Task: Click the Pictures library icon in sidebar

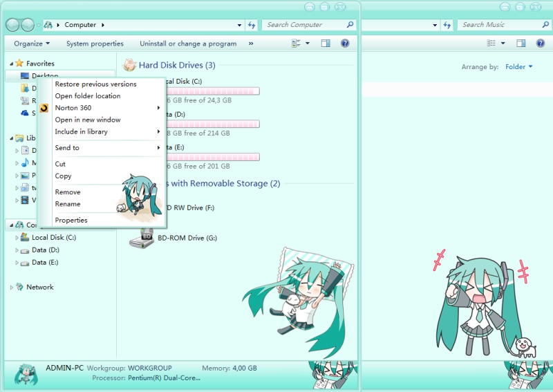Action: 25,176
